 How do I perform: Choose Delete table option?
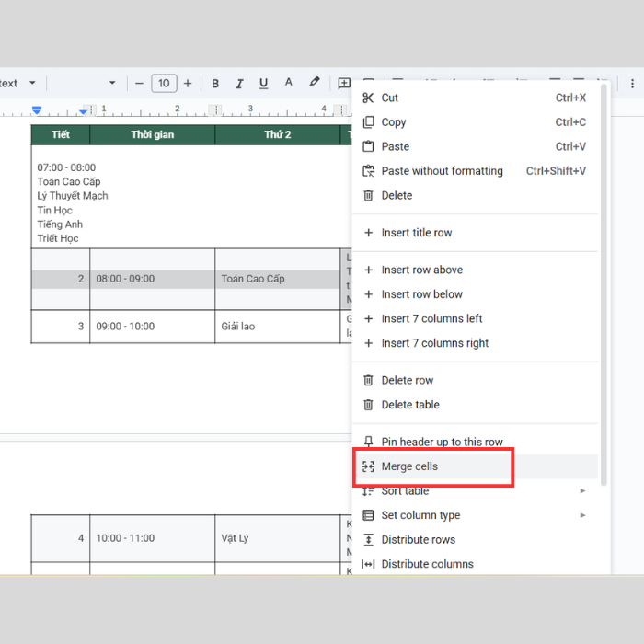point(475,405)
